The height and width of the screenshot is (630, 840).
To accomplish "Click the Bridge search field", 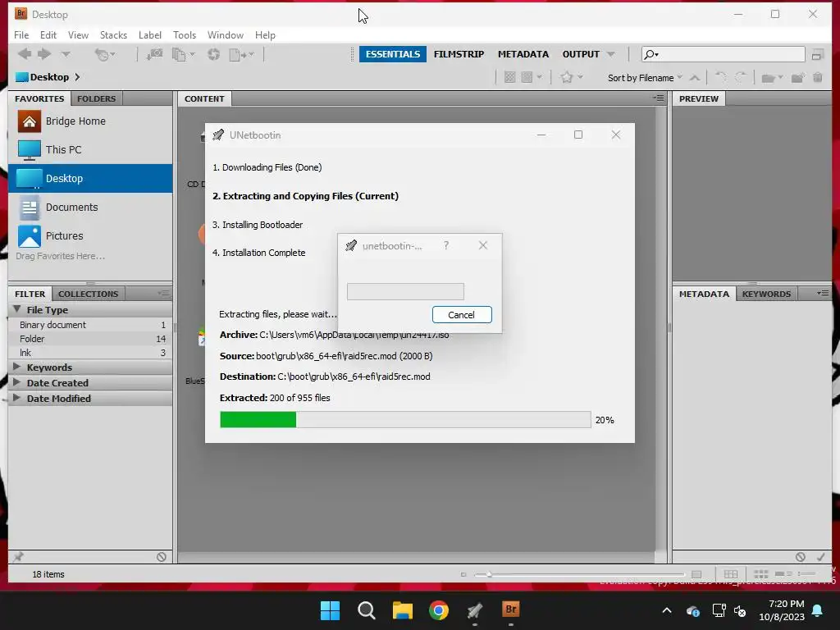I will (724, 54).
